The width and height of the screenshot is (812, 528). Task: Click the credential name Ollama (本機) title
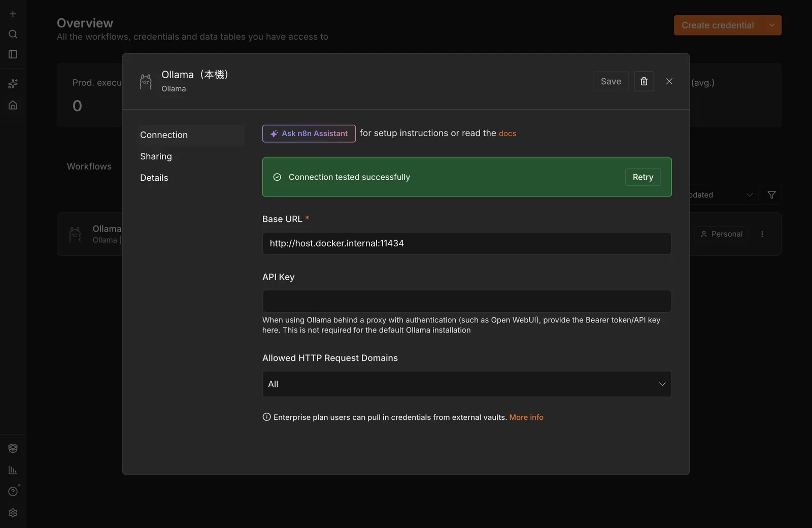click(195, 75)
